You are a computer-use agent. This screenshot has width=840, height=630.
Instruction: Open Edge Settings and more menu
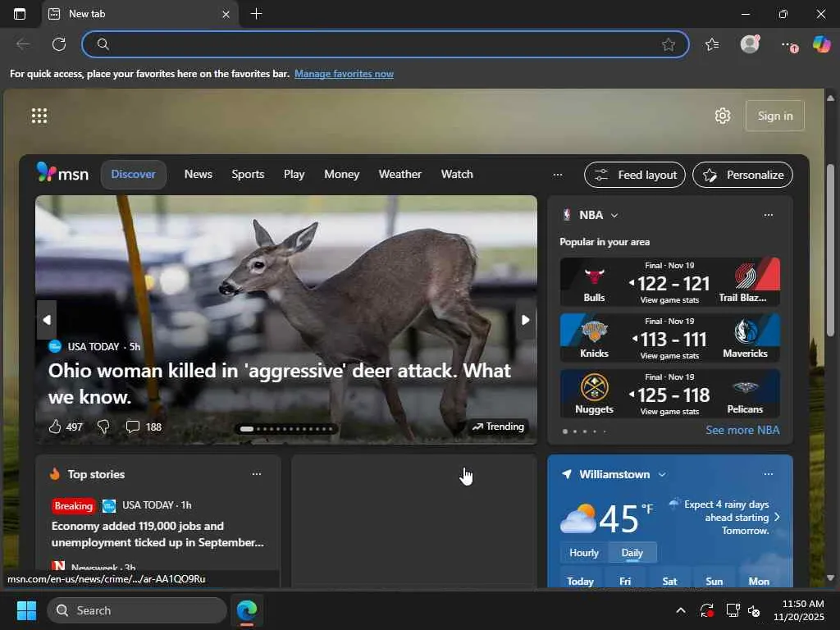pyautogui.click(x=788, y=45)
